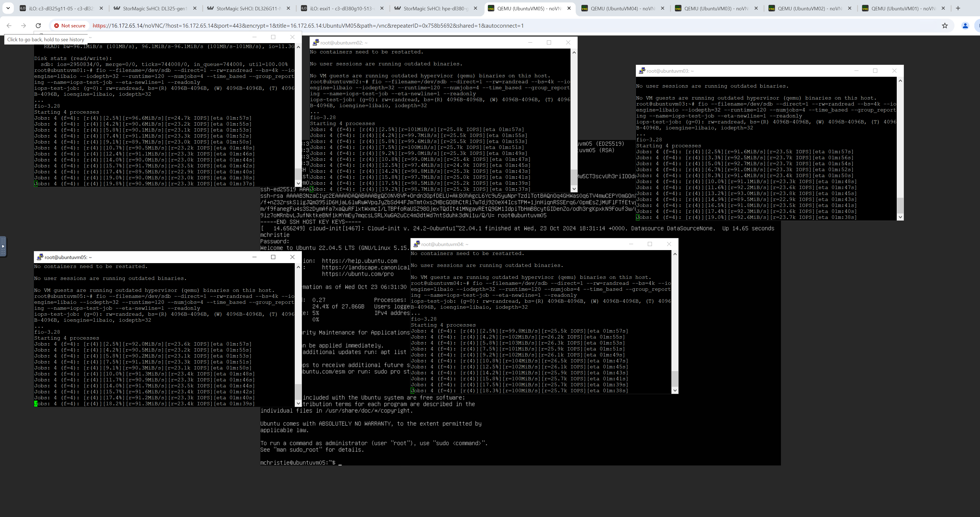Close the iLO c3-dl325g11-05 browser tab
This screenshot has height=517, width=980.
coord(101,8)
